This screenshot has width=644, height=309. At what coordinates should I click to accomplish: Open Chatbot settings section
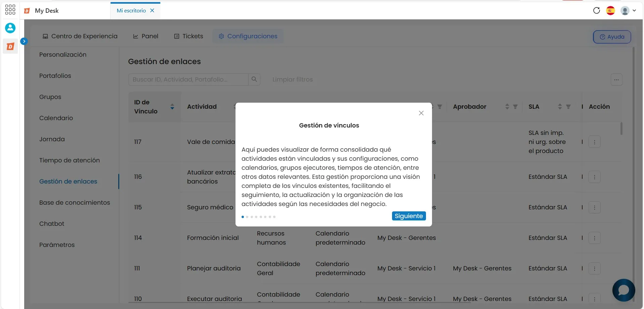(51, 224)
